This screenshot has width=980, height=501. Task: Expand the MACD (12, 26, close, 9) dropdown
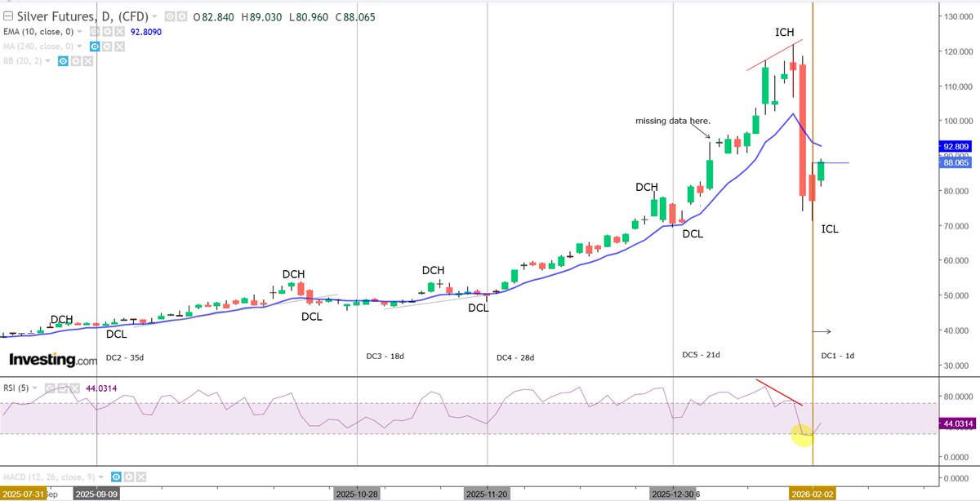point(101,477)
